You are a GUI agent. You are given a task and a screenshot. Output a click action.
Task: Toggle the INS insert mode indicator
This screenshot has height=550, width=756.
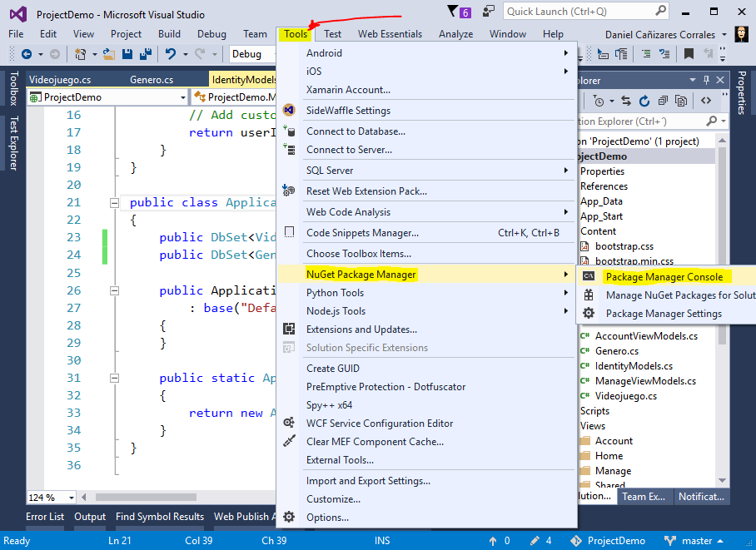coord(382,541)
